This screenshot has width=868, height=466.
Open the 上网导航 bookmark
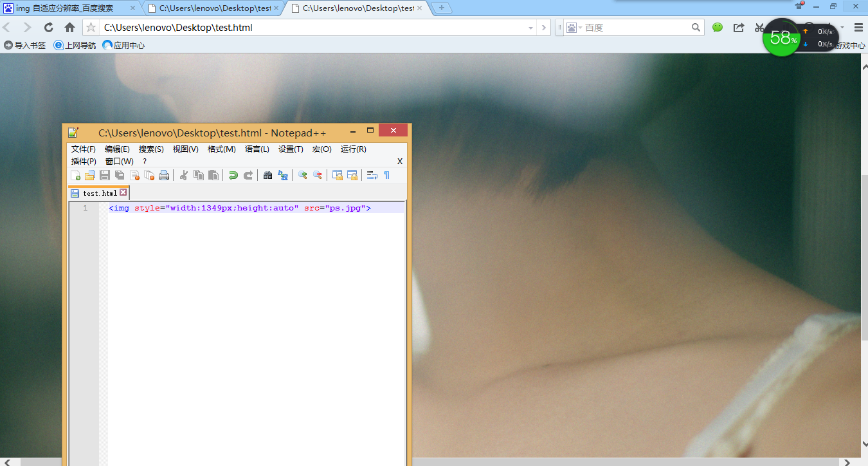click(75, 45)
